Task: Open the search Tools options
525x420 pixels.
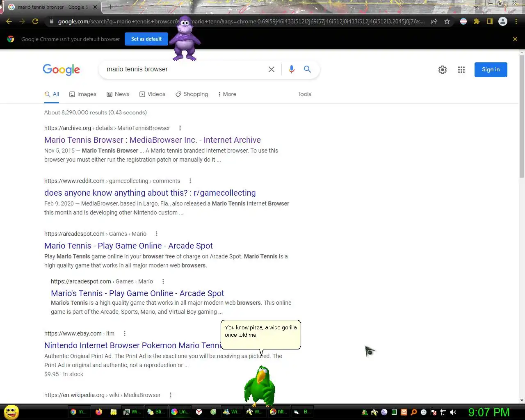Action: point(304,94)
